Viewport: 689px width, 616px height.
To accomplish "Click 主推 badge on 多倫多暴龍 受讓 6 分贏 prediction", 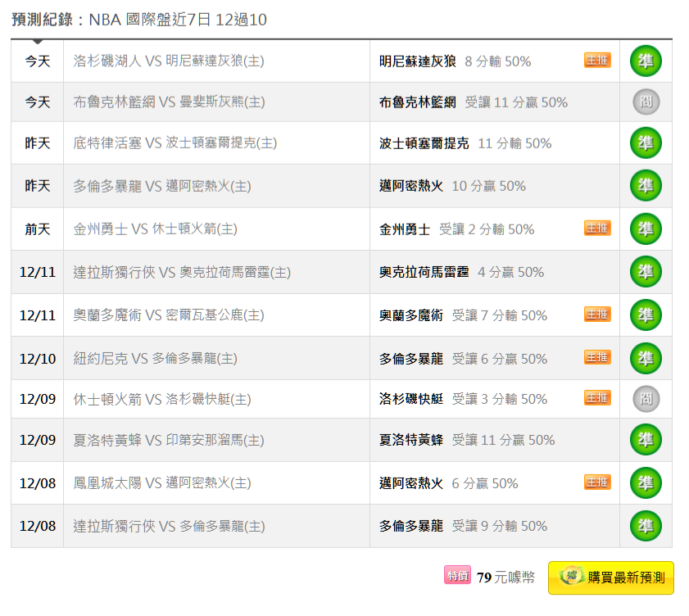I will click(597, 357).
